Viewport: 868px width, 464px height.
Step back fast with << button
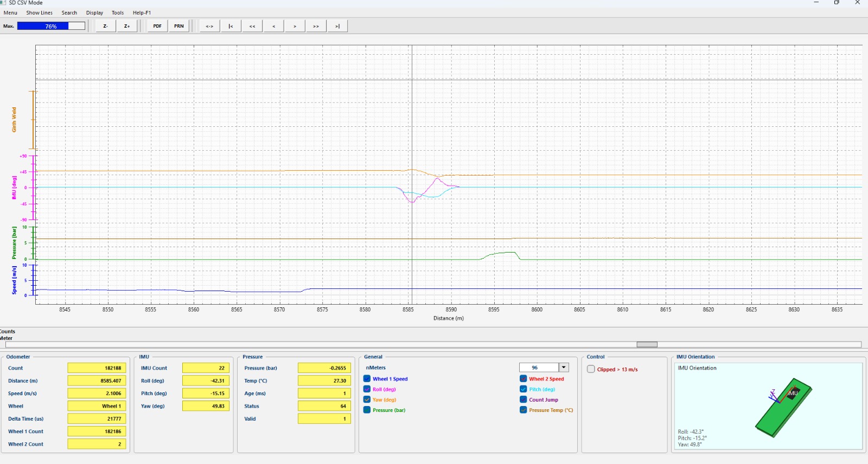(252, 26)
